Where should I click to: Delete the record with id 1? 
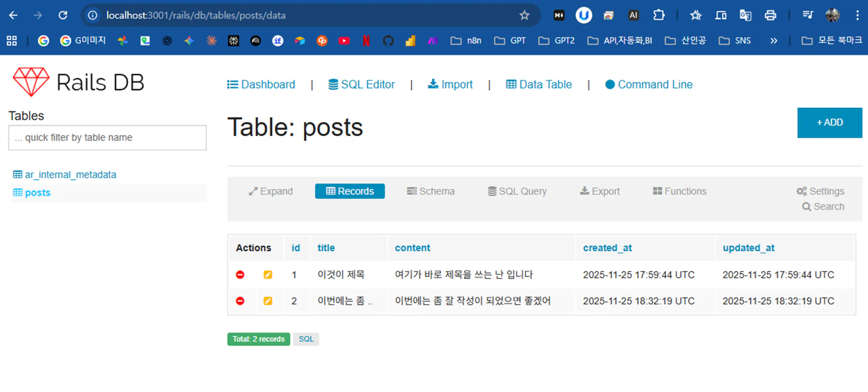(x=240, y=275)
